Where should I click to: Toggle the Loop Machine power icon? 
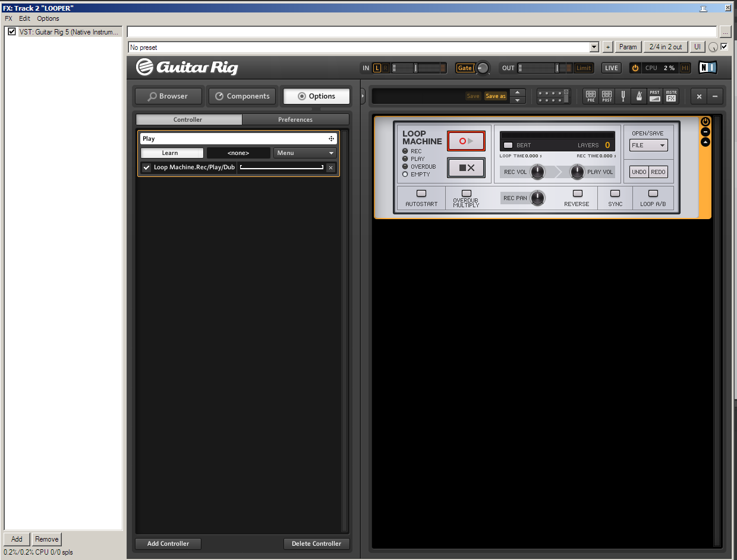(x=705, y=122)
